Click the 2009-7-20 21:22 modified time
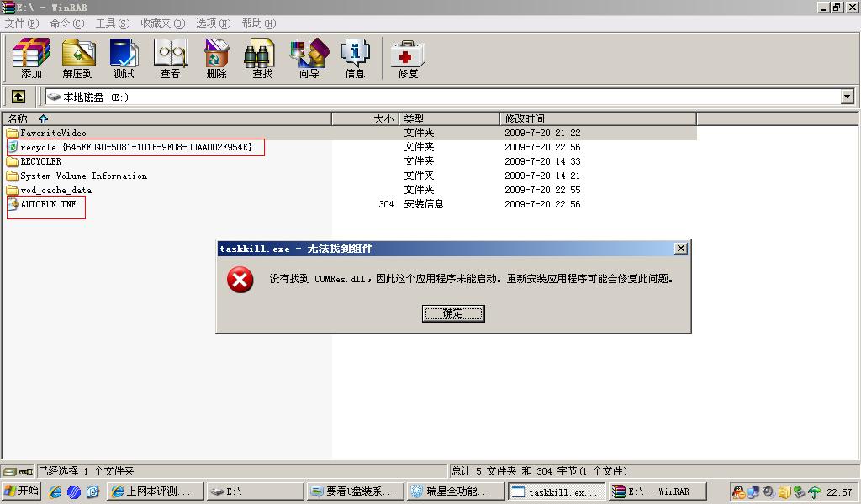 pyautogui.click(x=542, y=133)
